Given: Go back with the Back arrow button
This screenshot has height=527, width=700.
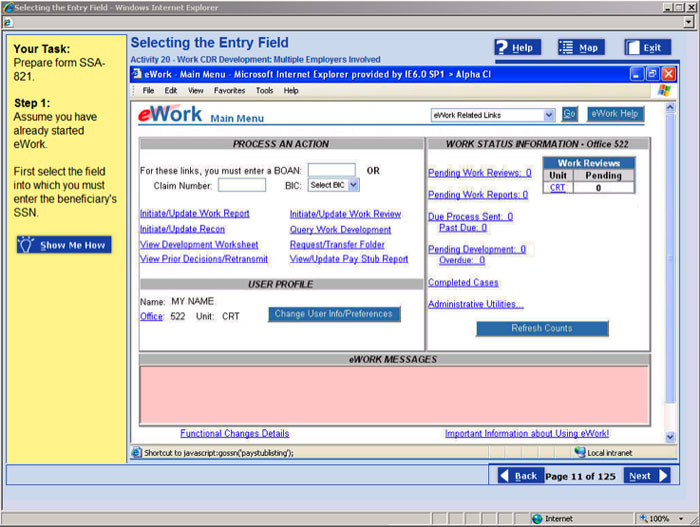Looking at the screenshot, I should (x=519, y=476).
